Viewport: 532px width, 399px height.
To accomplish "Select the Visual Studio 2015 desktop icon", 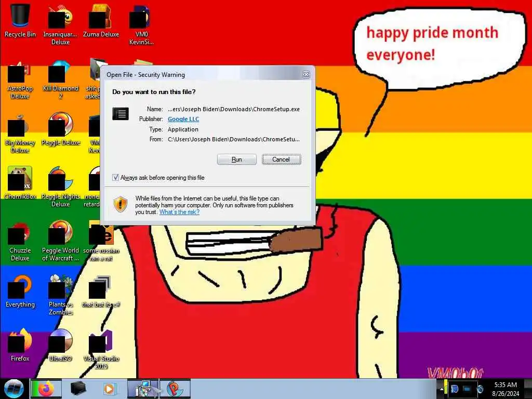I will 101,349.
